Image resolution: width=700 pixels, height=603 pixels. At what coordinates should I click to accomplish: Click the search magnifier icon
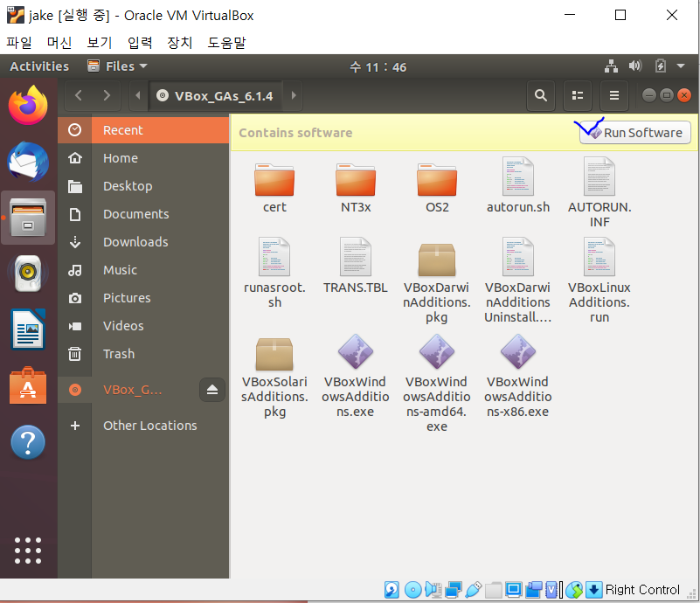541,95
